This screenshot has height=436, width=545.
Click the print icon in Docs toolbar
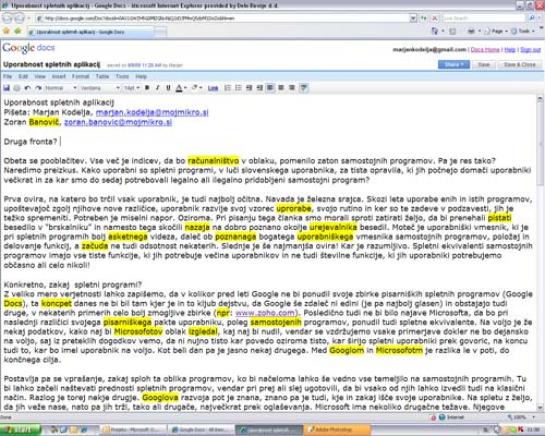coord(17,88)
